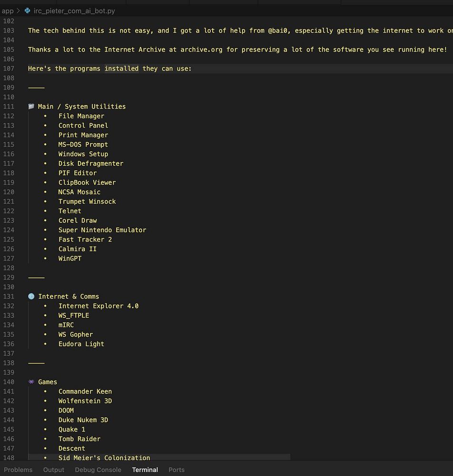Switch to the Problems panel tab

[18, 470]
